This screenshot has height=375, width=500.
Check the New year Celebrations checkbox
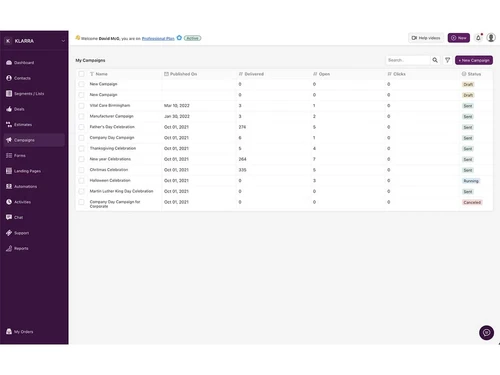(x=81, y=159)
